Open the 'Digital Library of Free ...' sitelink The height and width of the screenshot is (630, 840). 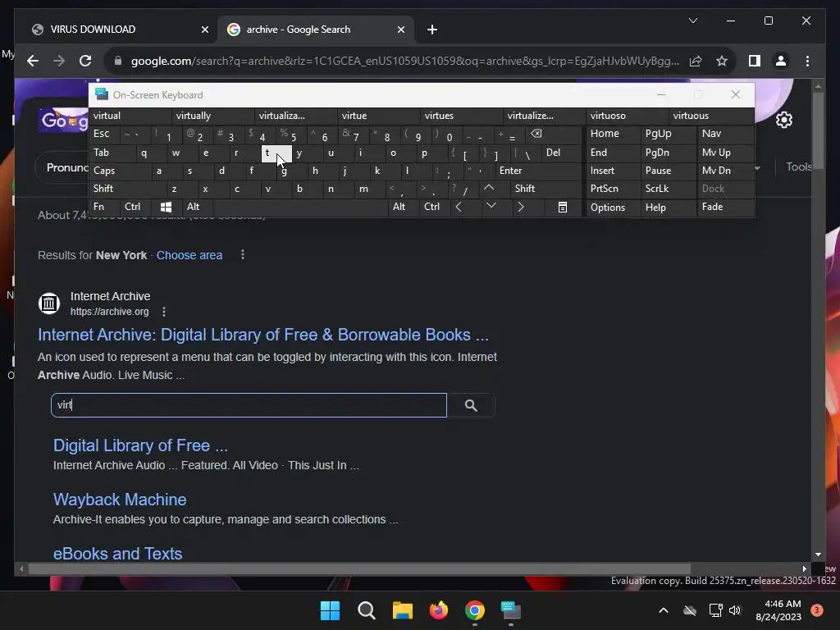point(140,445)
